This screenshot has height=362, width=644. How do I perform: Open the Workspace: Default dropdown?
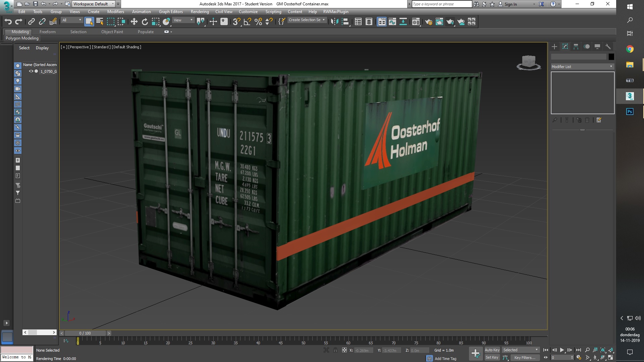pyautogui.click(x=94, y=4)
